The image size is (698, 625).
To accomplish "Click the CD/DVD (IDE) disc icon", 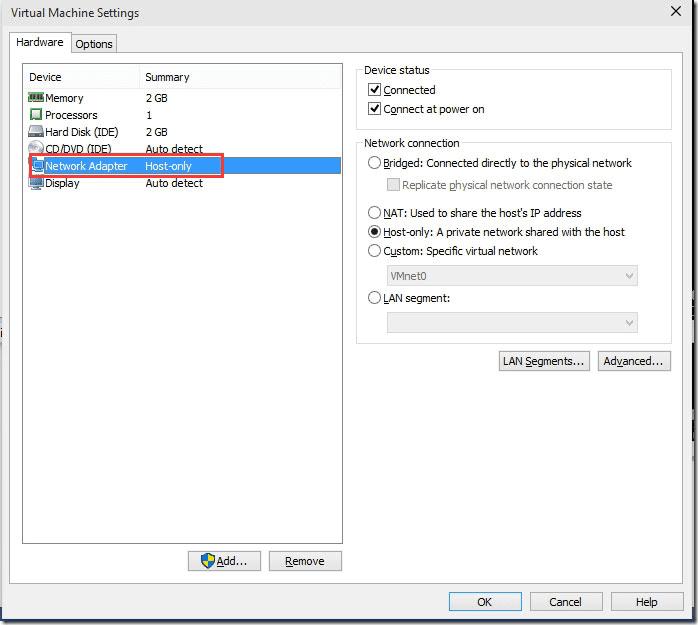I will coord(36,148).
